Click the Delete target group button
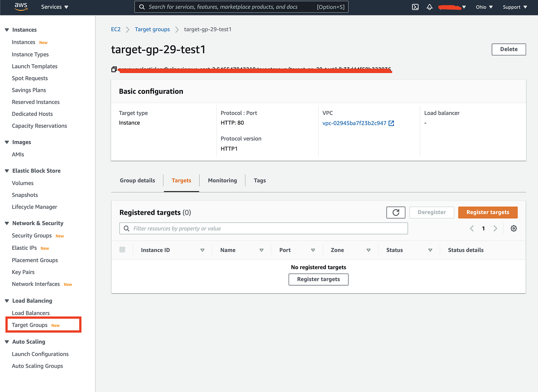The width and height of the screenshot is (538, 392). coord(508,49)
